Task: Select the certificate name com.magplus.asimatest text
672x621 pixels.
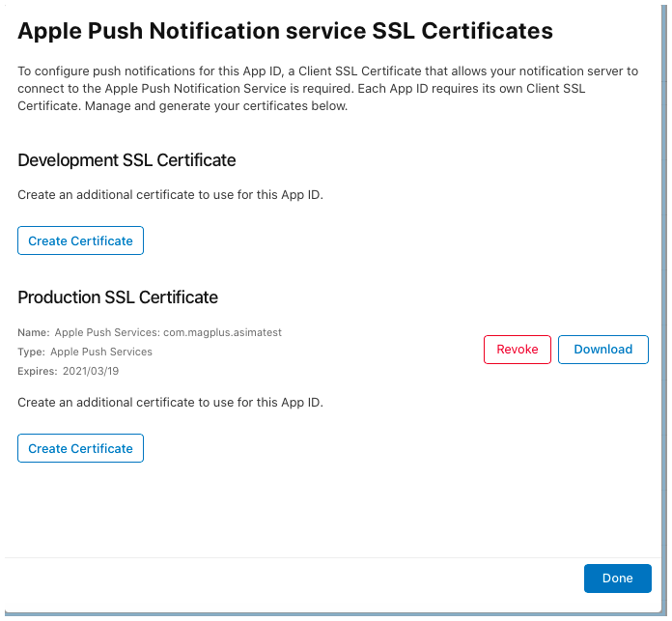Action: coord(222,332)
